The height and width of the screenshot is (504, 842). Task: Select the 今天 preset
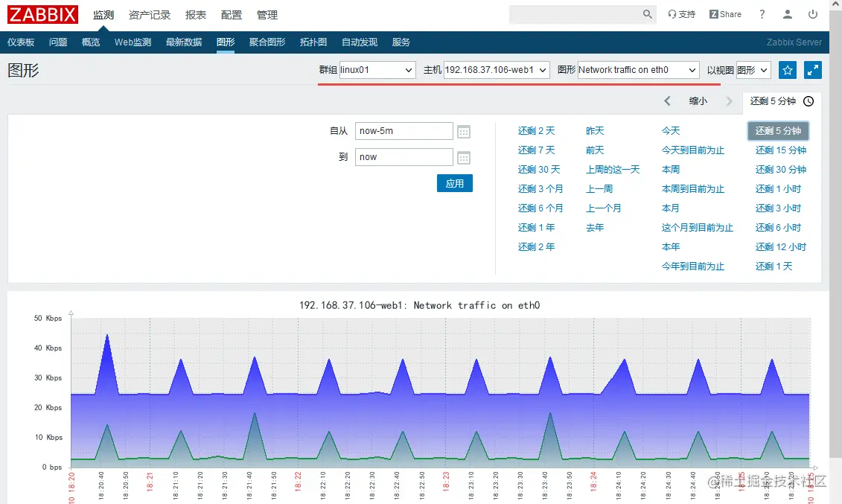(671, 131)
